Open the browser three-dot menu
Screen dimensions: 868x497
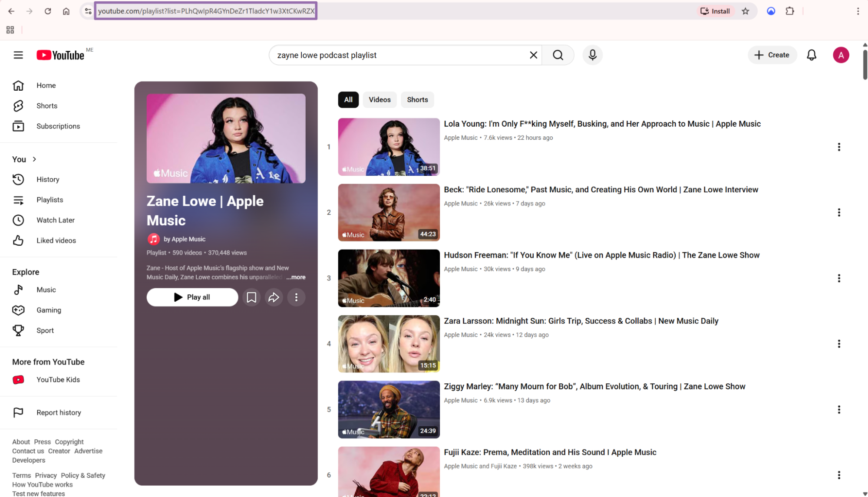point(858,11)
